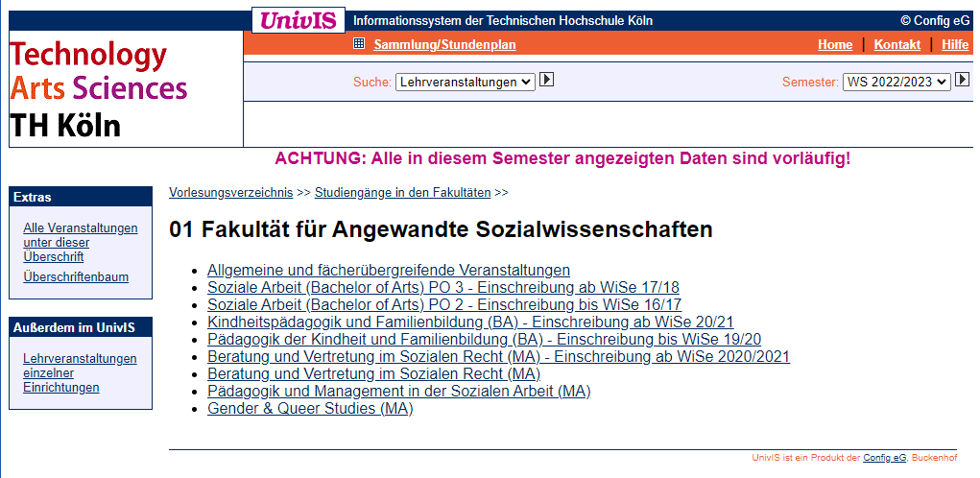This screenshot has height=478, width=980.
Task: Click the Sammlung/Stundenplan grid icon
Action: [x=359, y=43]
